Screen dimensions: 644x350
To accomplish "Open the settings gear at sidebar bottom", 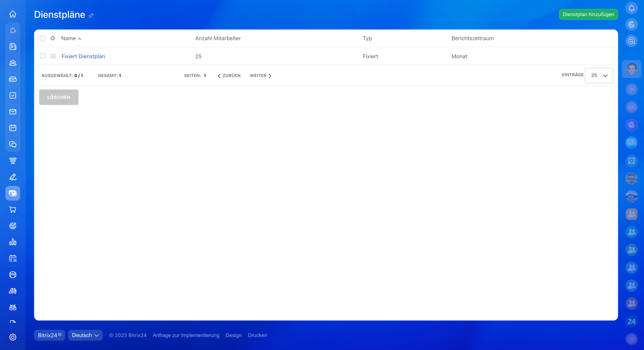I will click(13, 337).
